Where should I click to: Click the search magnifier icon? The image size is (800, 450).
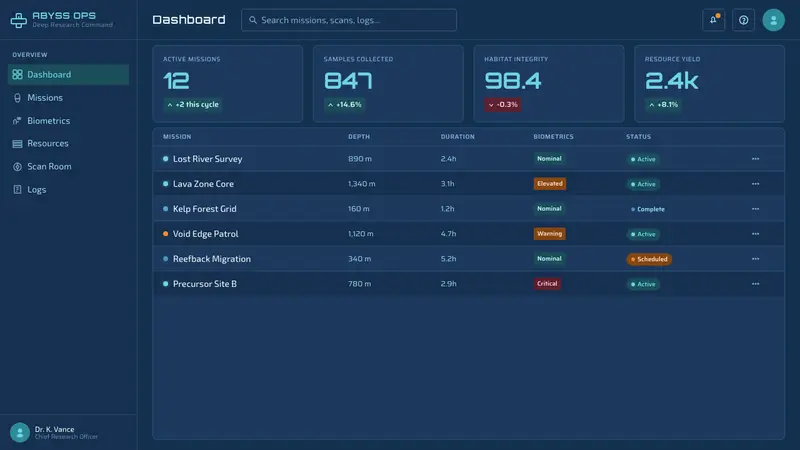pyautogui.click(x=253, y=20)
